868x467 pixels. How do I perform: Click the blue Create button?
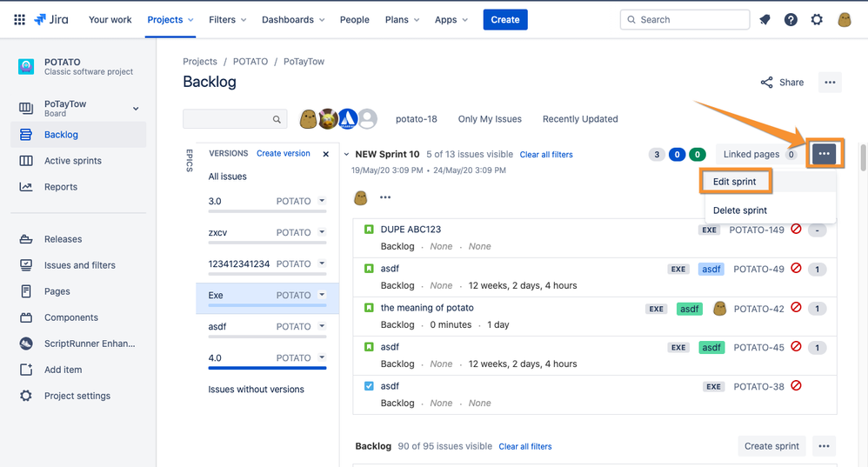[x=504, y=19]
